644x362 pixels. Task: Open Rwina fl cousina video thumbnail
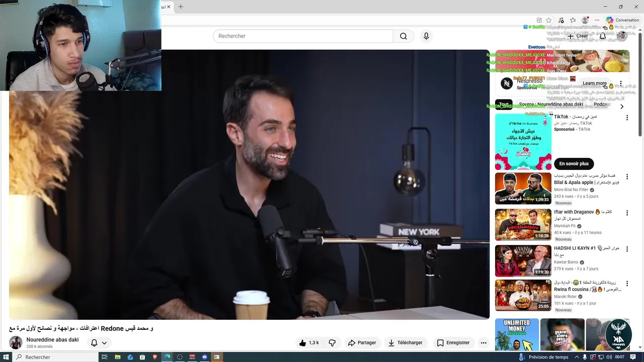click(x=523, y=295)
